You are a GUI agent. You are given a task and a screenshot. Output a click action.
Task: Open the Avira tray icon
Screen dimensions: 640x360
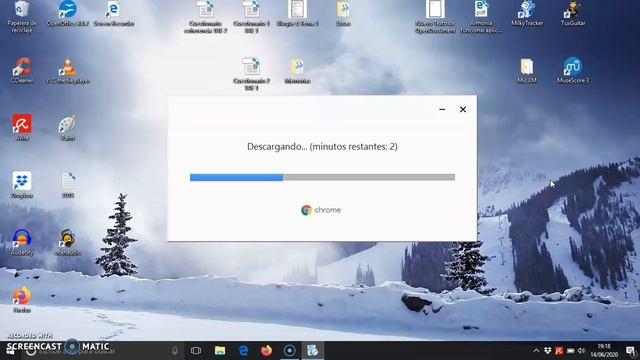click(559, 351)
